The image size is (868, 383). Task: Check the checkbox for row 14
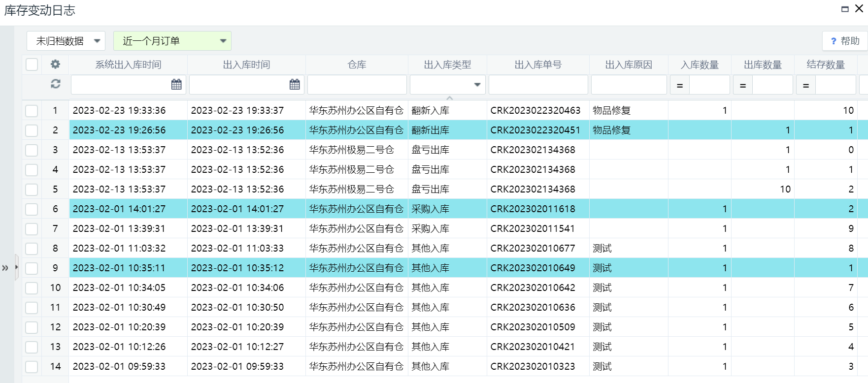(32, 366)
